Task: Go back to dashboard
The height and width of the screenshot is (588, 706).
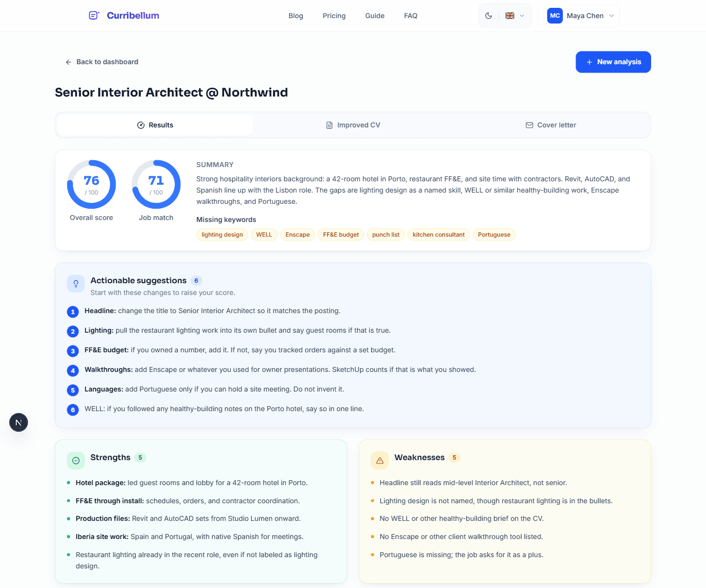Action: tap(102, 62)
